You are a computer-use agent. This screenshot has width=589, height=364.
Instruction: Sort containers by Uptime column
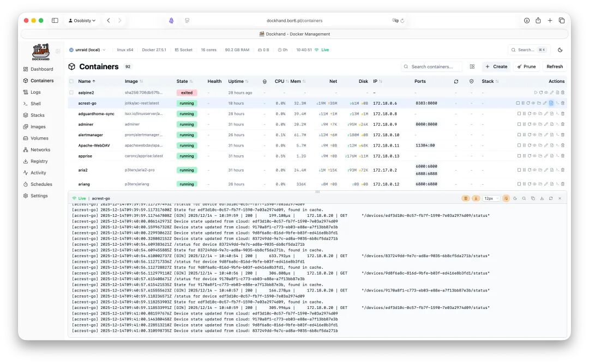tap(238, 81)
